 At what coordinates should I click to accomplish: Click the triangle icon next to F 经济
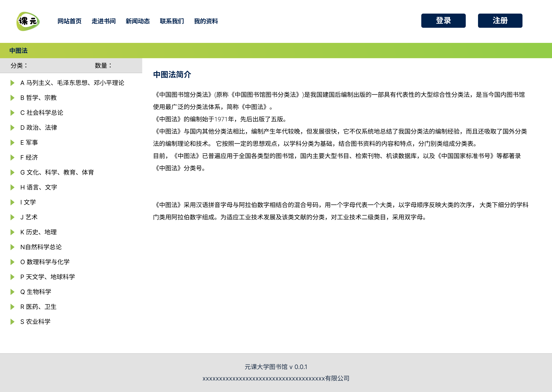(x=12, y=158)
